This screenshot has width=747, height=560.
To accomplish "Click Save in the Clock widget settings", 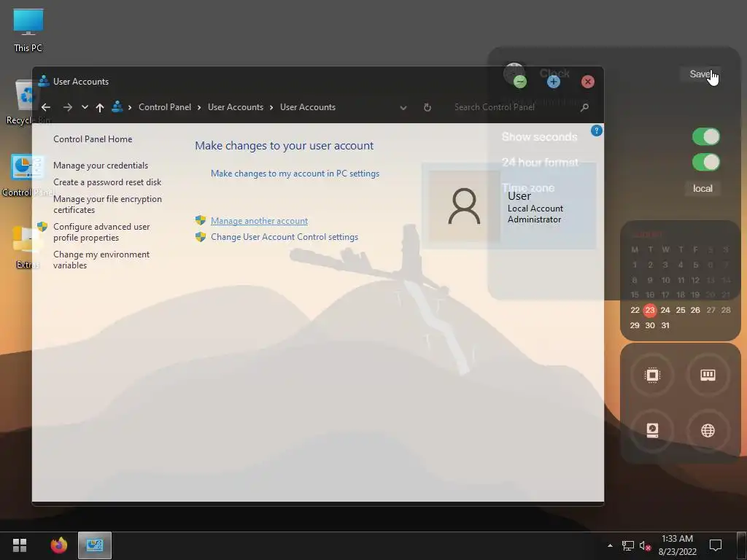I will tap(700, 74).
